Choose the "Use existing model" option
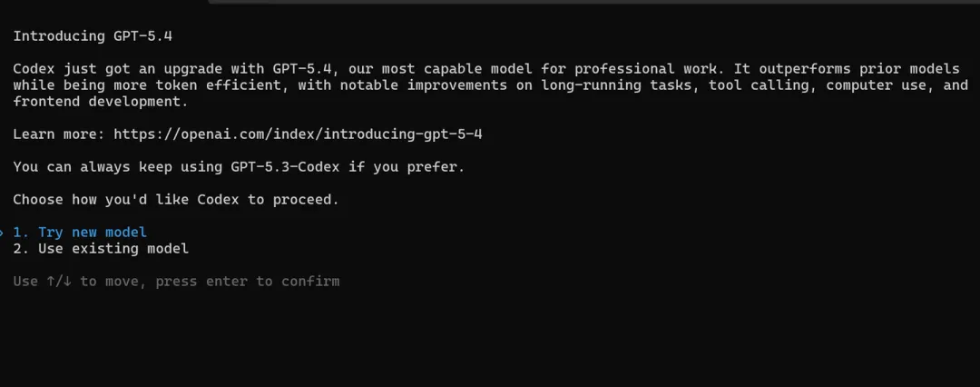Screen dimensions: 980x387 click(113, 249)
